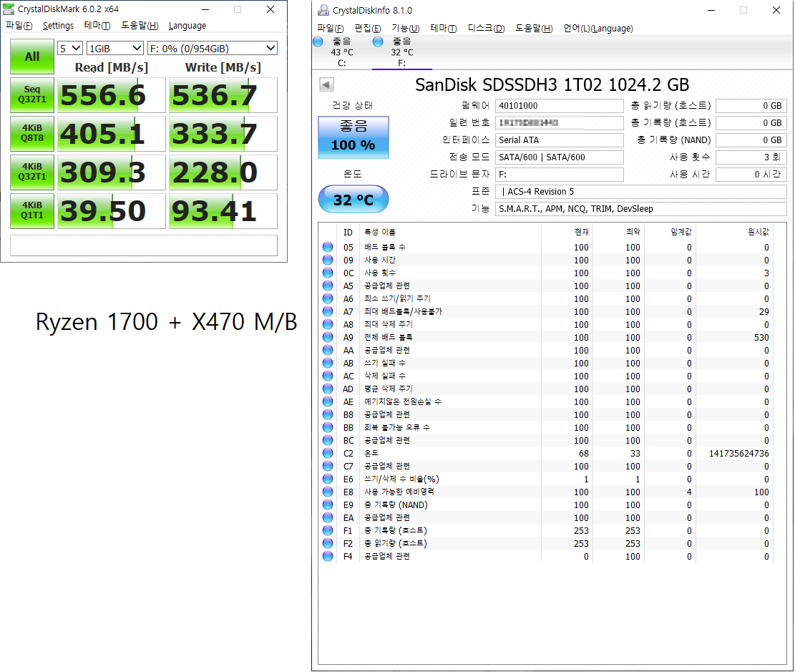Open CrystalDiskInfo 테마 menu
This screenshot has width=795, height=672.
(444, 29)
